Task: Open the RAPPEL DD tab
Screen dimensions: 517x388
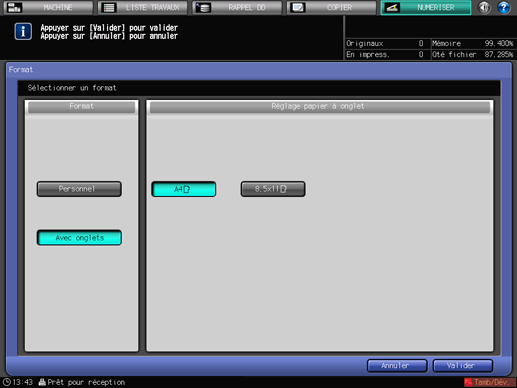Action: coord(237,7)
